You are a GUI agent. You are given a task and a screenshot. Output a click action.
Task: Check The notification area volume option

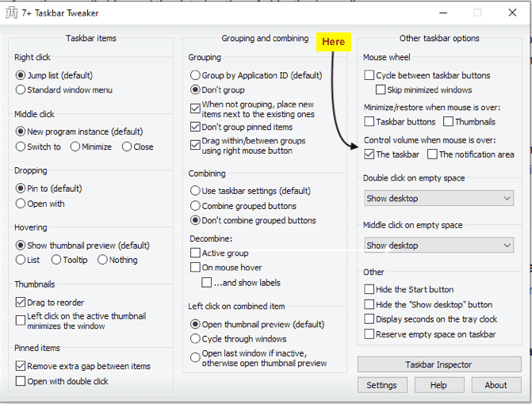point(432,154)
